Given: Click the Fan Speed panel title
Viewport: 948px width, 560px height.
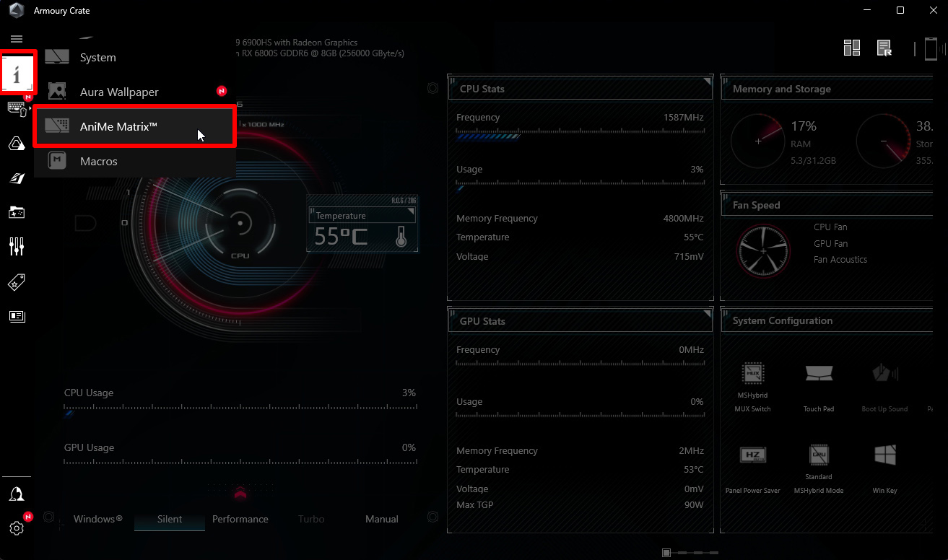Looking at the screenshot, I should tap(756, 205).
